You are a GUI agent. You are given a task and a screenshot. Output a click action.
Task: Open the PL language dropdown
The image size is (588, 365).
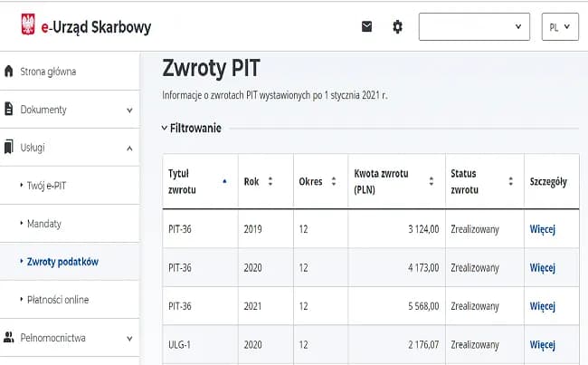tap(559, 27)
